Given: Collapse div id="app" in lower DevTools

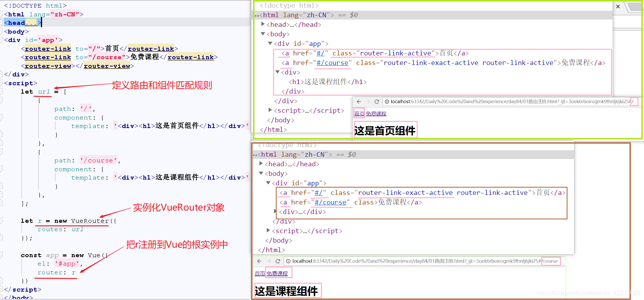Looking at the screenshot, I should coord(268,183).
